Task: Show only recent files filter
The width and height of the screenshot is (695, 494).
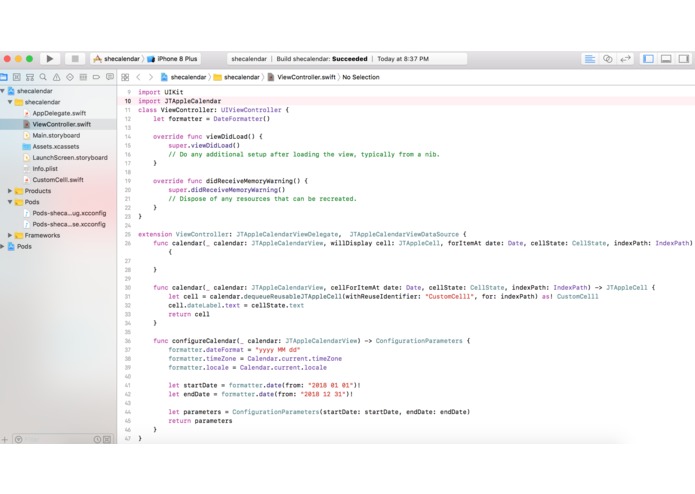Action: coord(97,440)
